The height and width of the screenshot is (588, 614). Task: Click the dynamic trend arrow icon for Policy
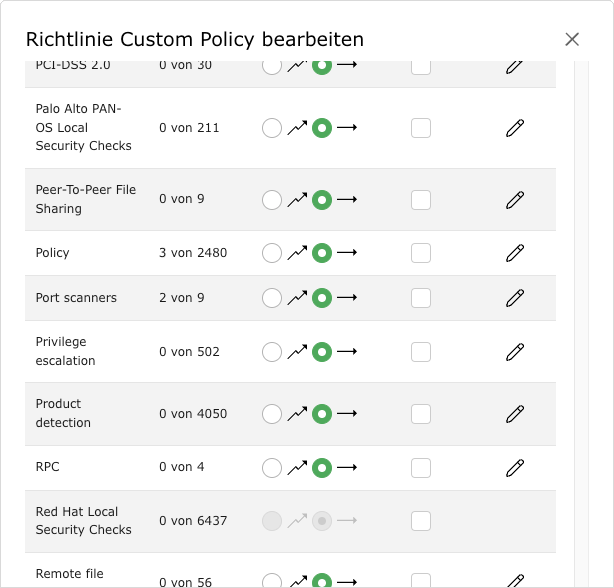tap(297, 253)
